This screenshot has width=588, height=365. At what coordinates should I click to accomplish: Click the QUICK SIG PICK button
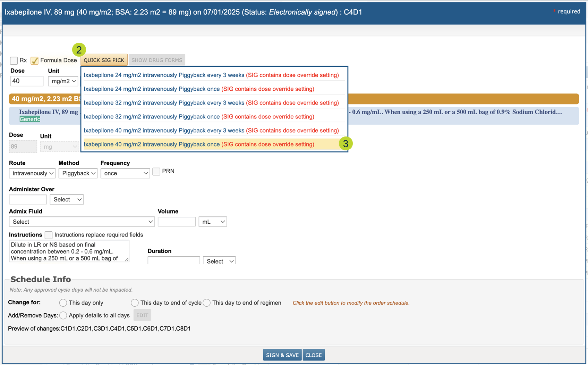(x=104, y=60)
